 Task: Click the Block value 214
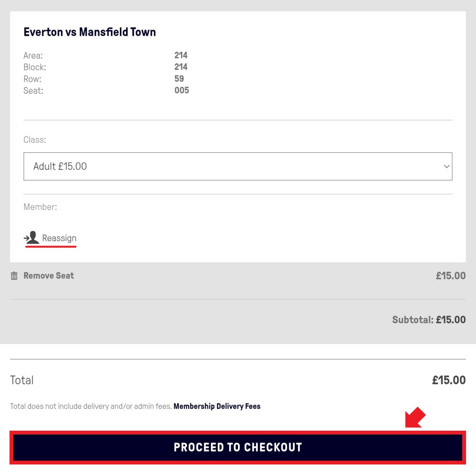click(181, 67)
